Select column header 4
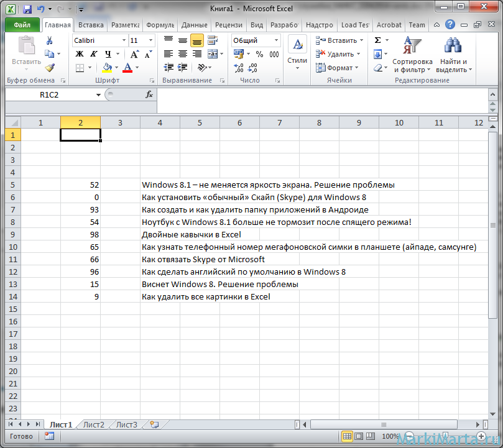This screenshot has width=503, height=448. tap(160, 122)
